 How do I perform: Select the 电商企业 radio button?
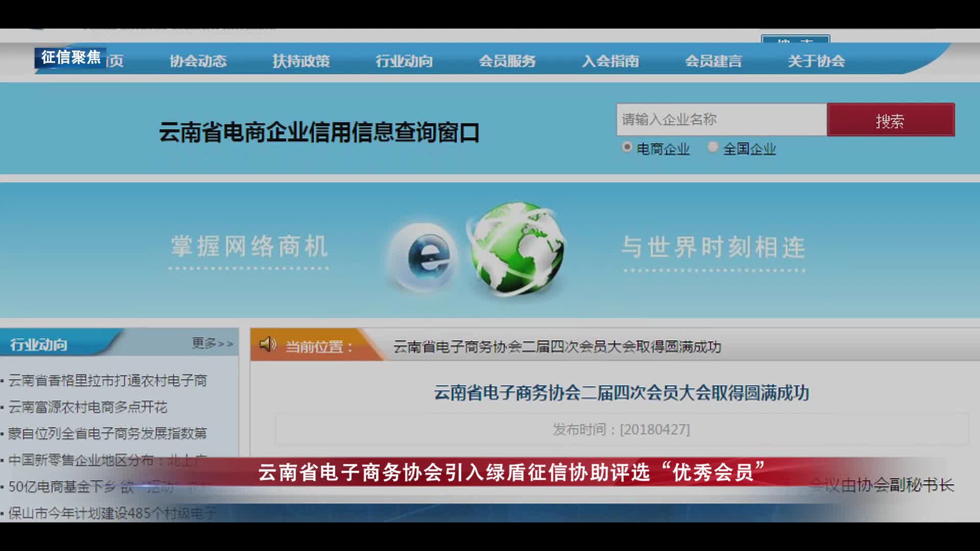[x=627, y=147]
